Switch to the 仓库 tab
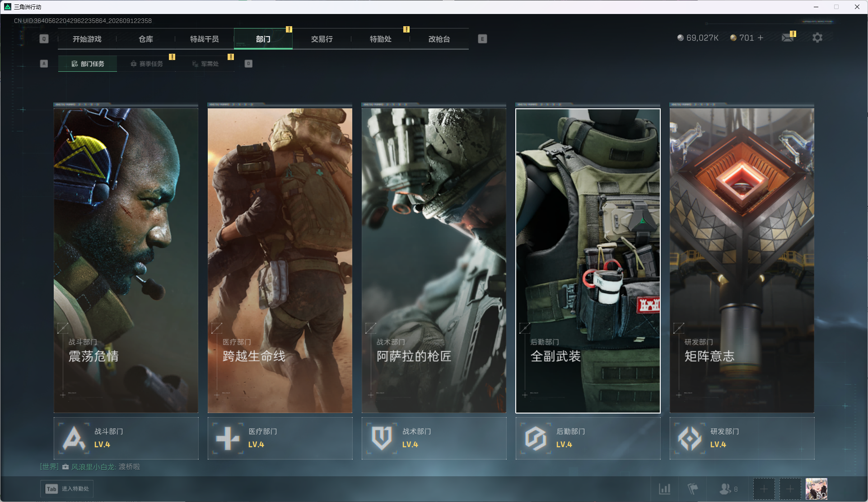Viewport: 868px width, 502px height. (x=146, y=39)
